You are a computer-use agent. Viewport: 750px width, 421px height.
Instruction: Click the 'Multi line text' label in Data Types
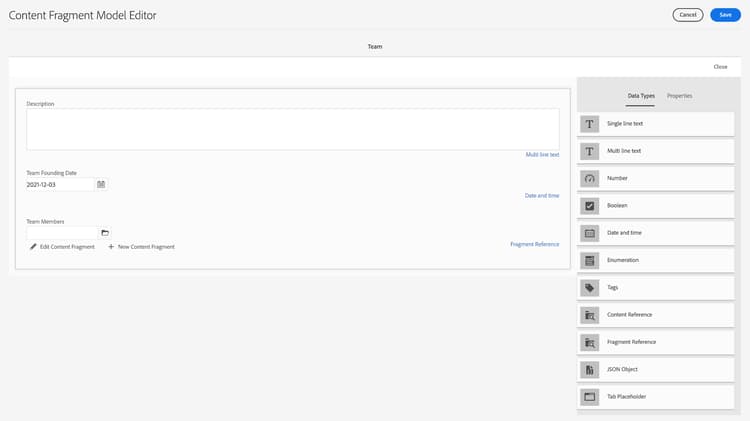[624, 151]
